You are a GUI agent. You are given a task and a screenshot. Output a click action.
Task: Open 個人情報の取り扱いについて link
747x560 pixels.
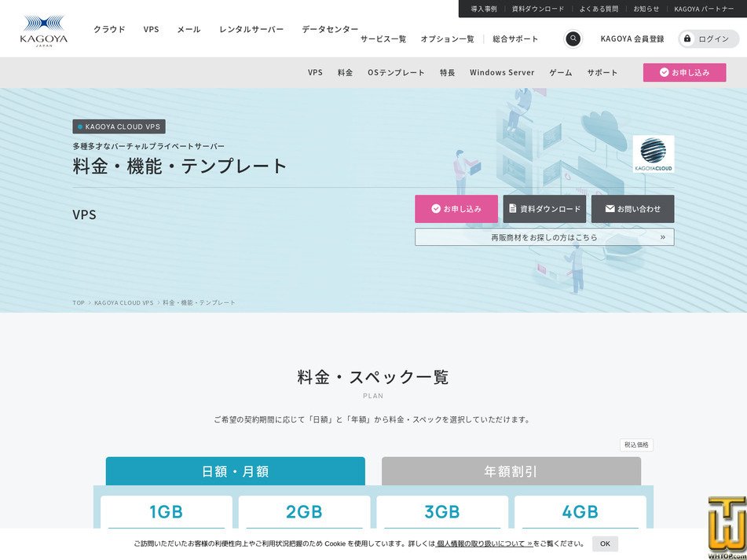tap(484, 544)
